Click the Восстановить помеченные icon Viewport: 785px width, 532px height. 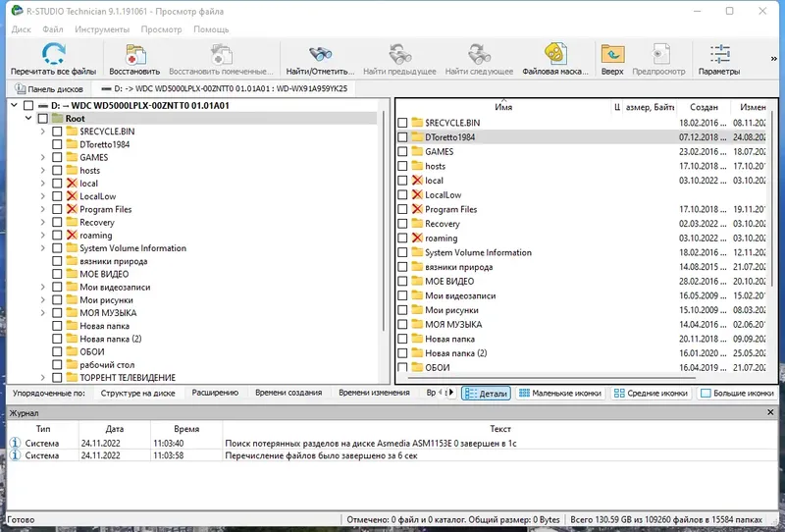coord(222,55)
